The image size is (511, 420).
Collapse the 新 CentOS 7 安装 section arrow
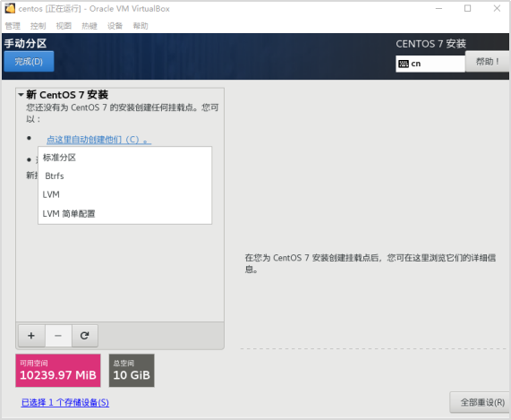click(21, 95)
